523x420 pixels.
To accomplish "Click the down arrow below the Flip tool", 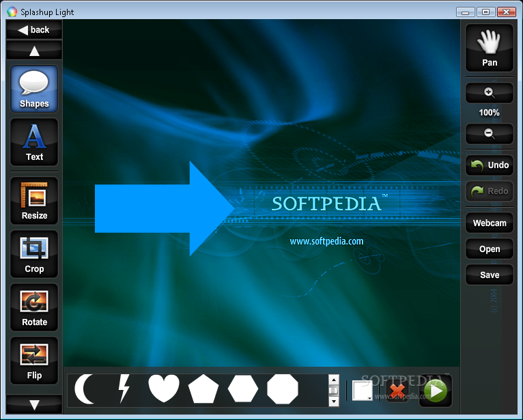I will [34, 405].
